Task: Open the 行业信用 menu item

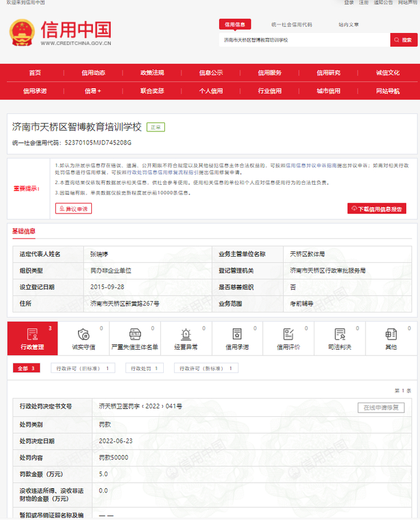Action: (269, 91)
